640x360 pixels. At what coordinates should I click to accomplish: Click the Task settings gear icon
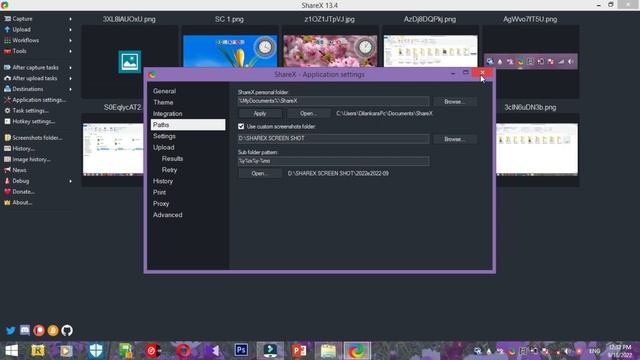point(7,111)
